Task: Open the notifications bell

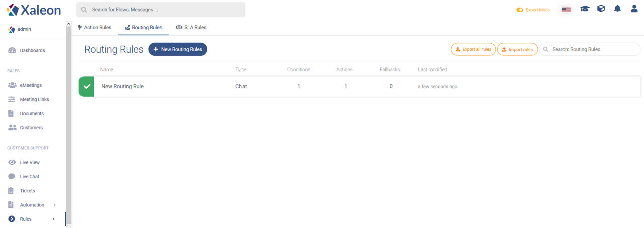Action: tap(617, 9)
